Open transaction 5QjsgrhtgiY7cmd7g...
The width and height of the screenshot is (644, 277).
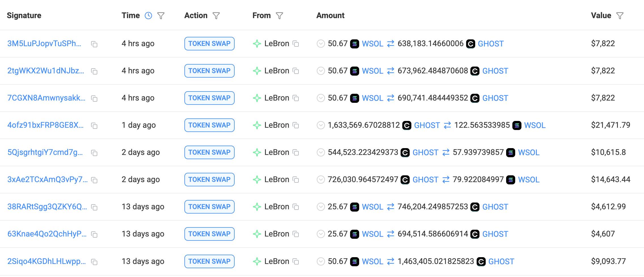pos(45,152)
